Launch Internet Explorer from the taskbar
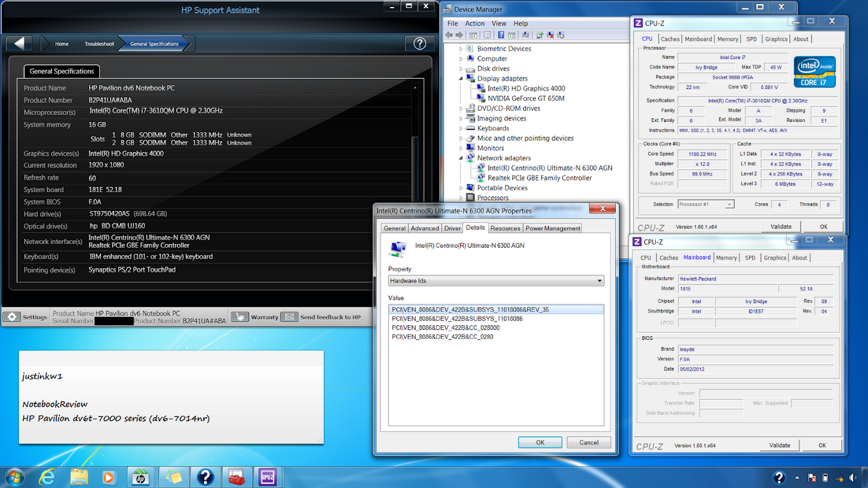 pyautogui.click(x=47, y=477)
